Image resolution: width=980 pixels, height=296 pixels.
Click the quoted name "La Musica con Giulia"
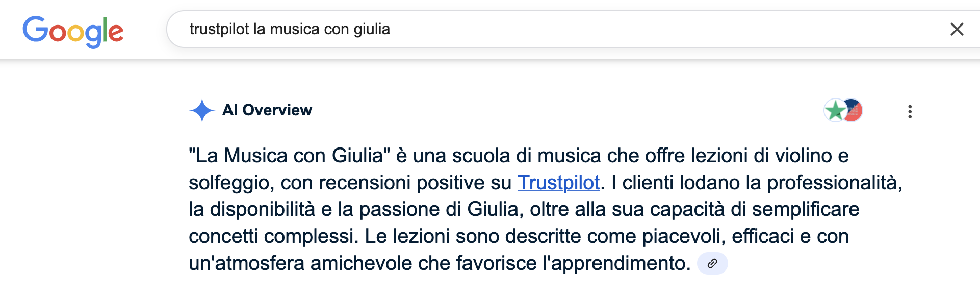(290, 156)
